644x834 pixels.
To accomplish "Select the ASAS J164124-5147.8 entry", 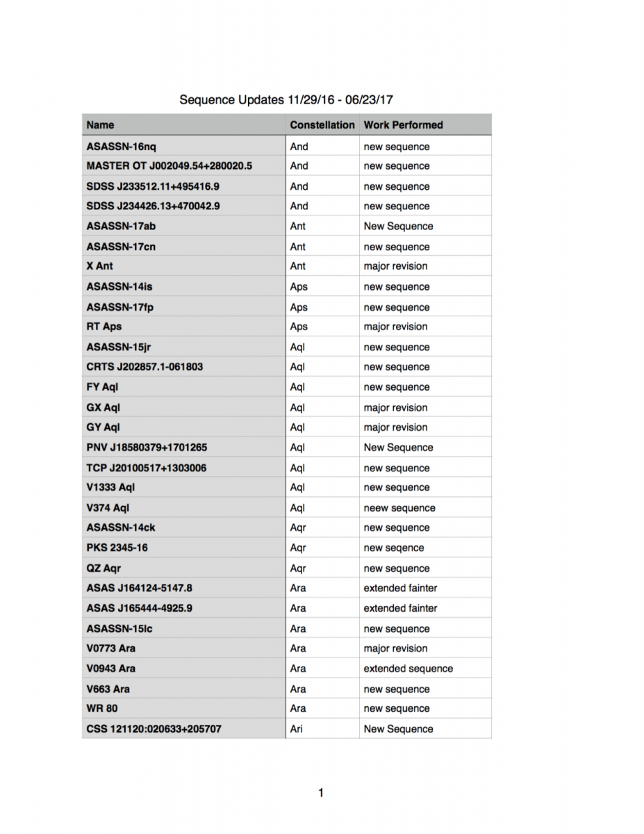I will pos(139,588).
